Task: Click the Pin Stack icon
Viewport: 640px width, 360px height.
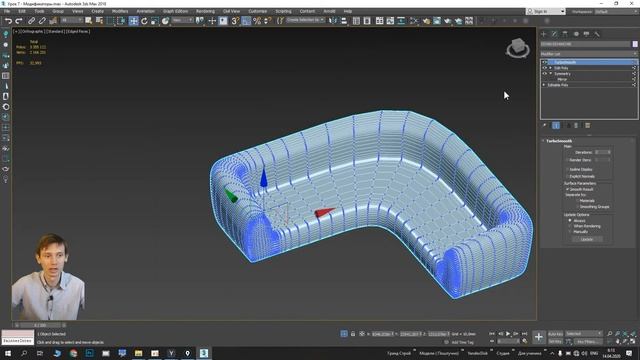Action: pyautogui.click(x=544, y=125)
